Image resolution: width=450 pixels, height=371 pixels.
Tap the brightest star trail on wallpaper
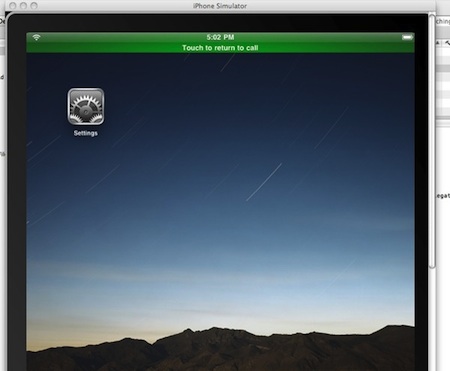pos(264,182)
